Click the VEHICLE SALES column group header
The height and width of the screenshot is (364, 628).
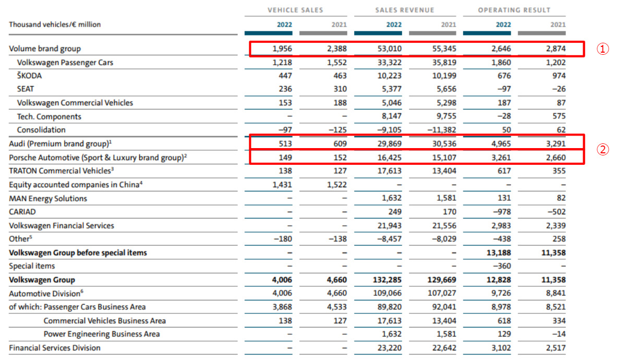pos(295,10)
